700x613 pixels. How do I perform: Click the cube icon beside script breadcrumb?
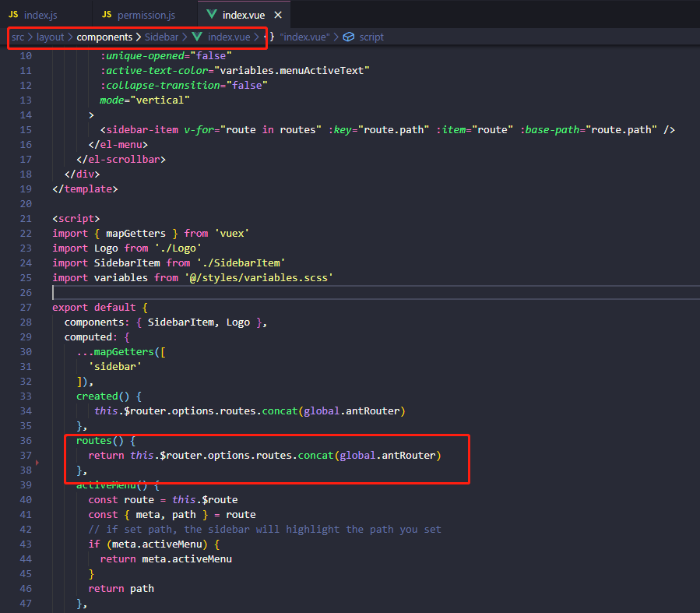(349, 37)
